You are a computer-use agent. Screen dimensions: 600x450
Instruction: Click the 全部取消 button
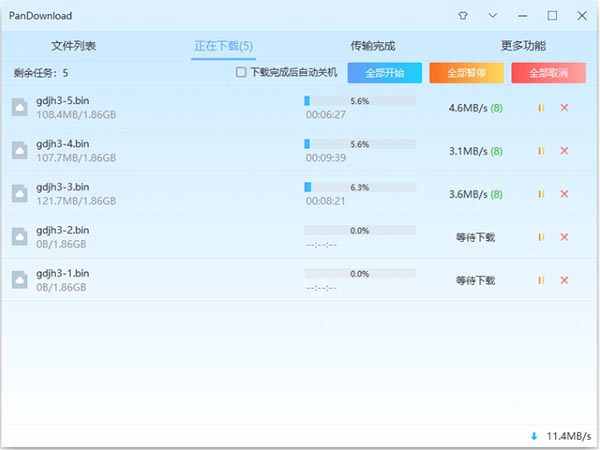(x=548, y=73)
